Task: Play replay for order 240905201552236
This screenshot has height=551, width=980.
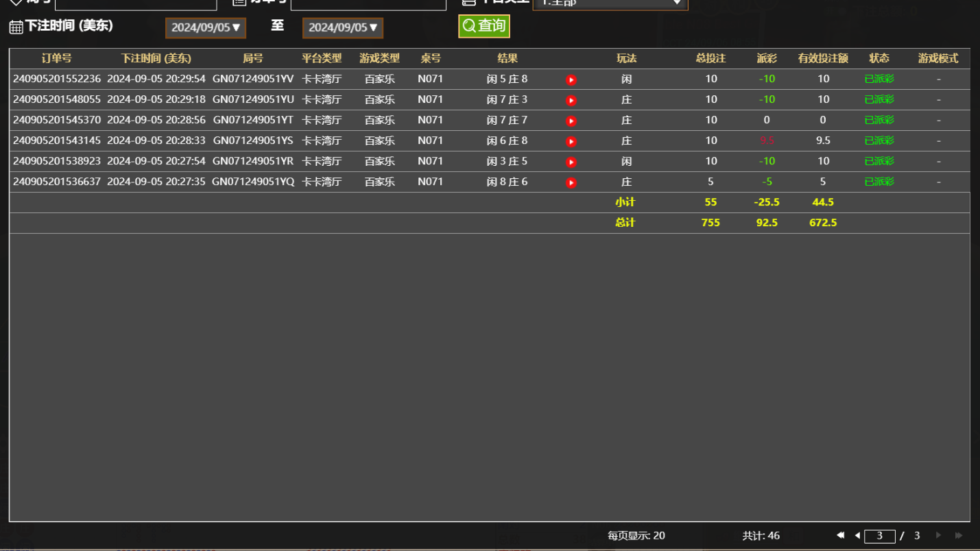Action: point(571,79)
